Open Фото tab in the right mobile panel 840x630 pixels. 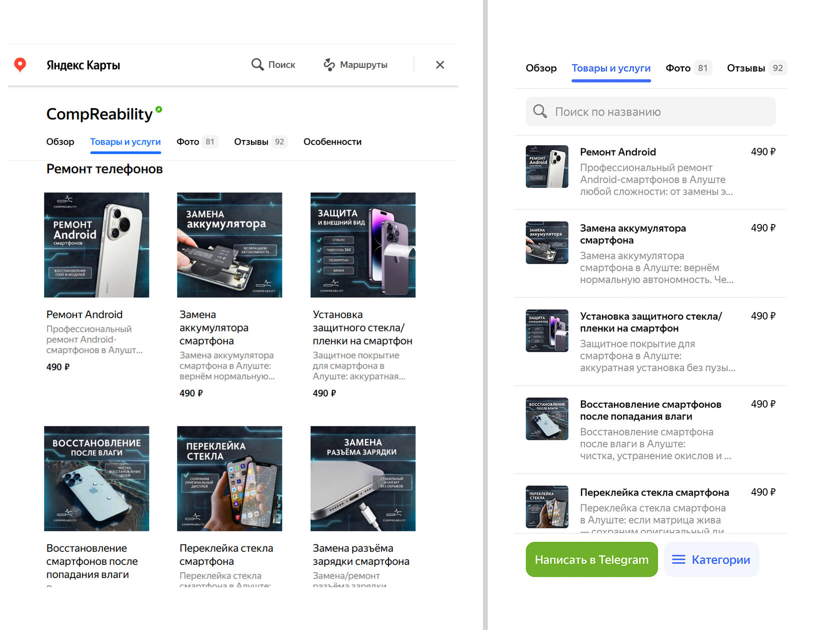click(688, 68)
